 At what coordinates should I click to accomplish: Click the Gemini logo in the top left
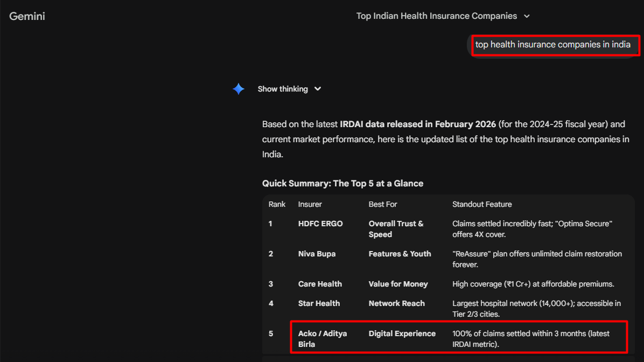(x=27, y=16)
